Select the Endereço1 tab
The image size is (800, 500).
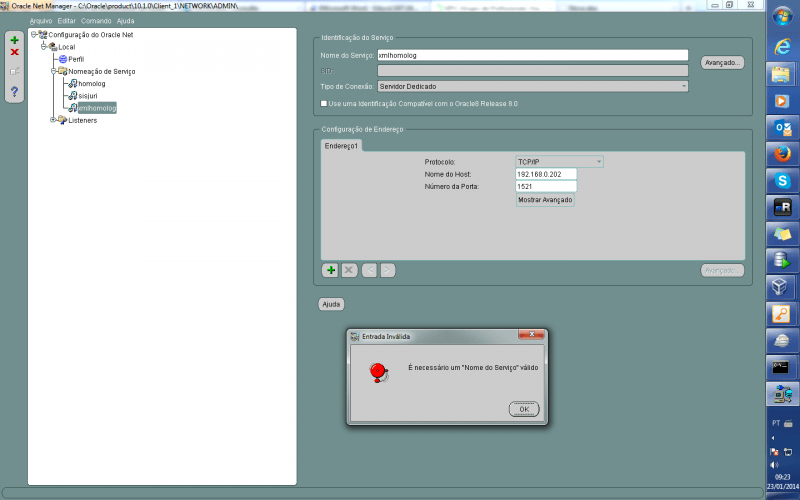342,146
